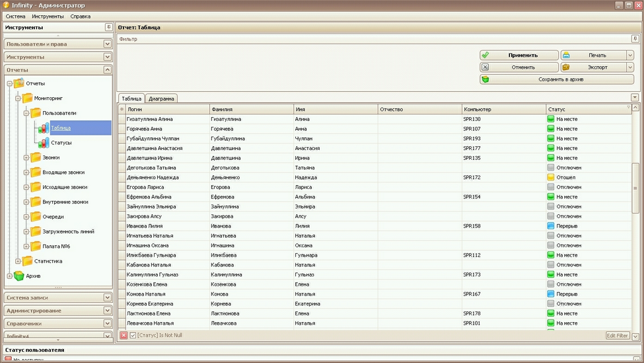Select the Лактионова Елена row
Image resolution: width=644 pixels, height=363 pixels.
[x=375, y=313]
